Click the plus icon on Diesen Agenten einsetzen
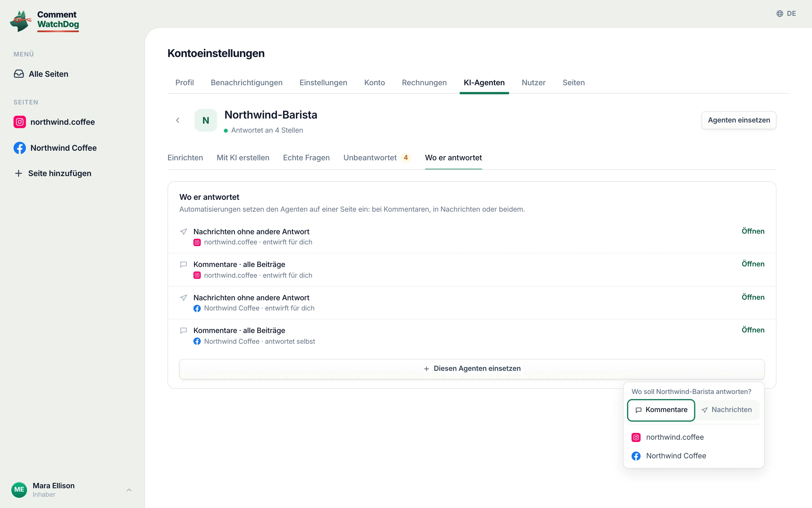This screenshot has height=508, width=812. tap(427, 369)
